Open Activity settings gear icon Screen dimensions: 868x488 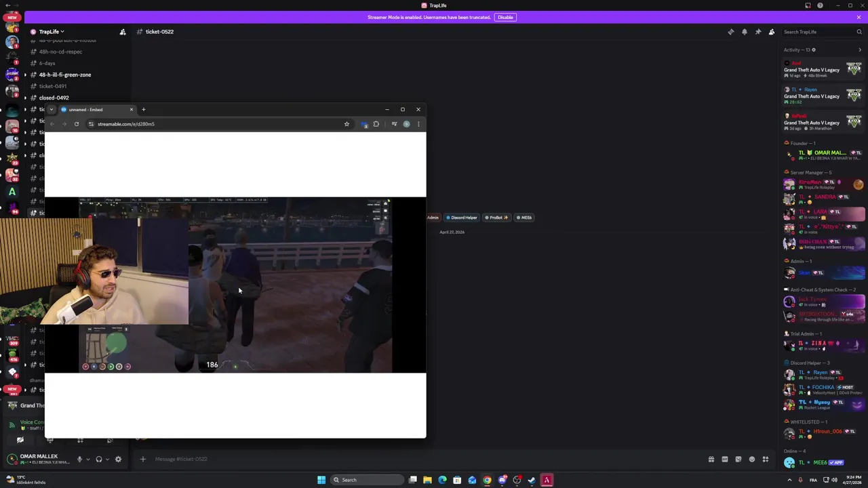point(814,49)
